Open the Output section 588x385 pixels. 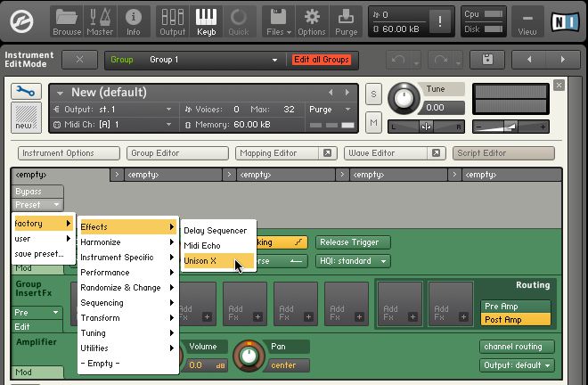[x=173, y=21]
